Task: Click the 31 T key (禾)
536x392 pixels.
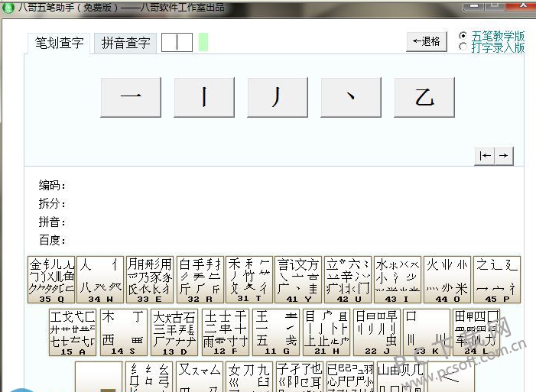Action: [249, 280]
